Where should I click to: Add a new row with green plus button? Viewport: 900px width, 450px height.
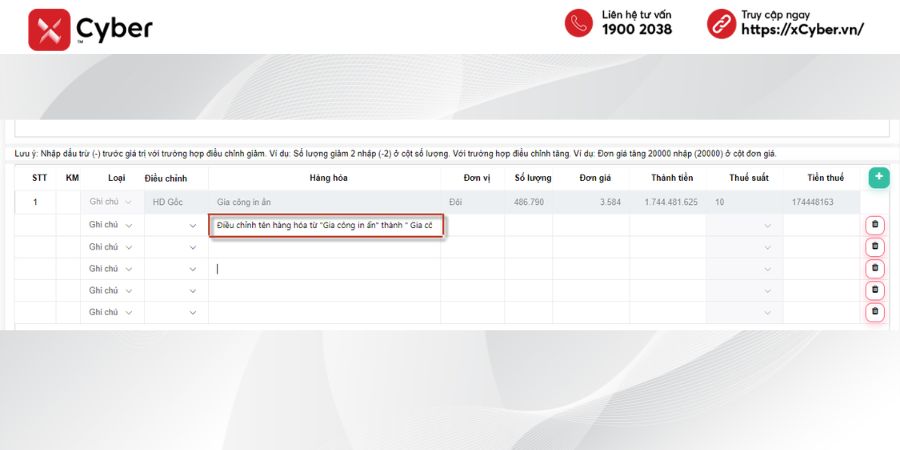pos(879,178)
